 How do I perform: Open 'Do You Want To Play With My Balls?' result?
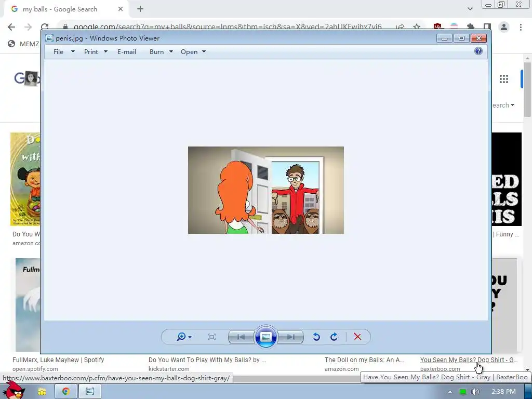coord(207,360)
